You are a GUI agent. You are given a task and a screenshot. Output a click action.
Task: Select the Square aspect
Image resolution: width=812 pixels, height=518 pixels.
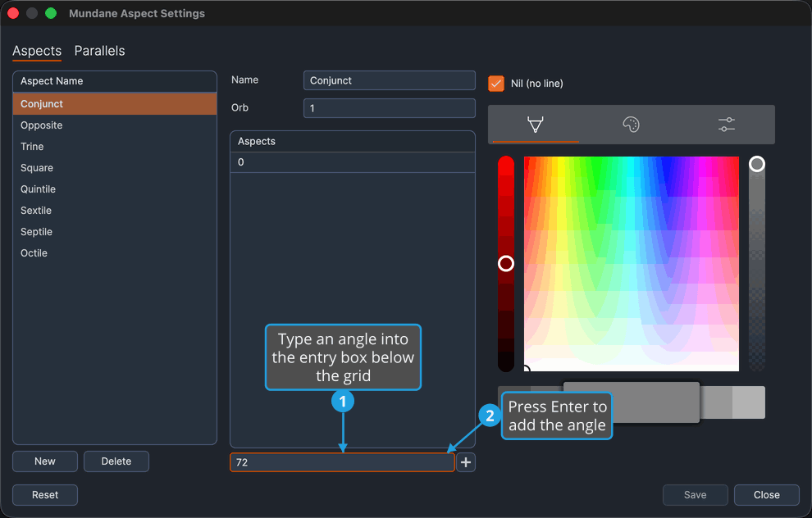(115, 168)
